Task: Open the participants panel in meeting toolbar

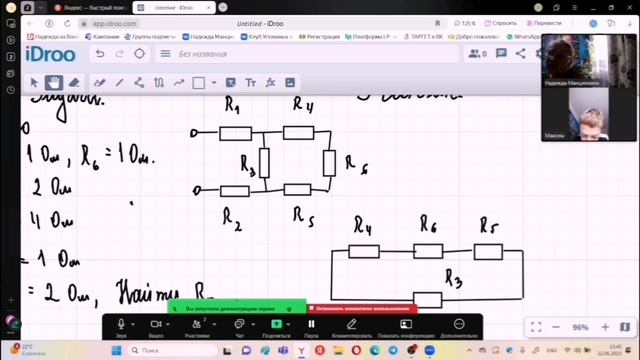Action: click(197, 327)
